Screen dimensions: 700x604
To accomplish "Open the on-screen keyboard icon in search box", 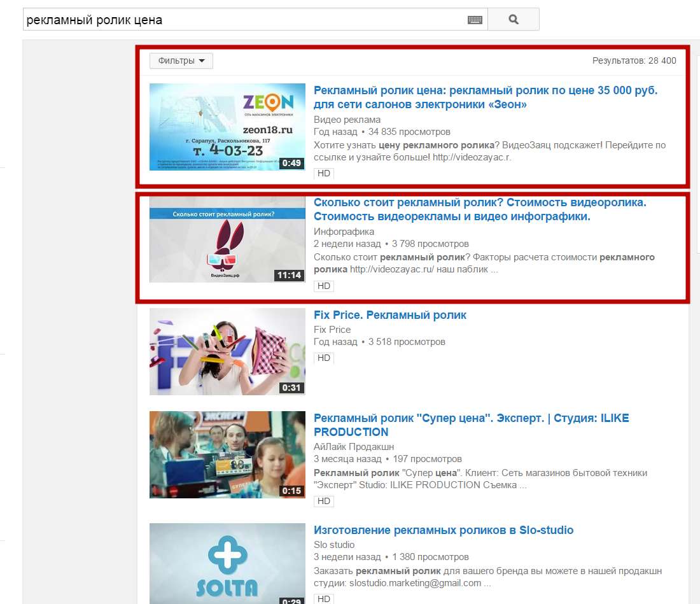I will click(475, 20).
